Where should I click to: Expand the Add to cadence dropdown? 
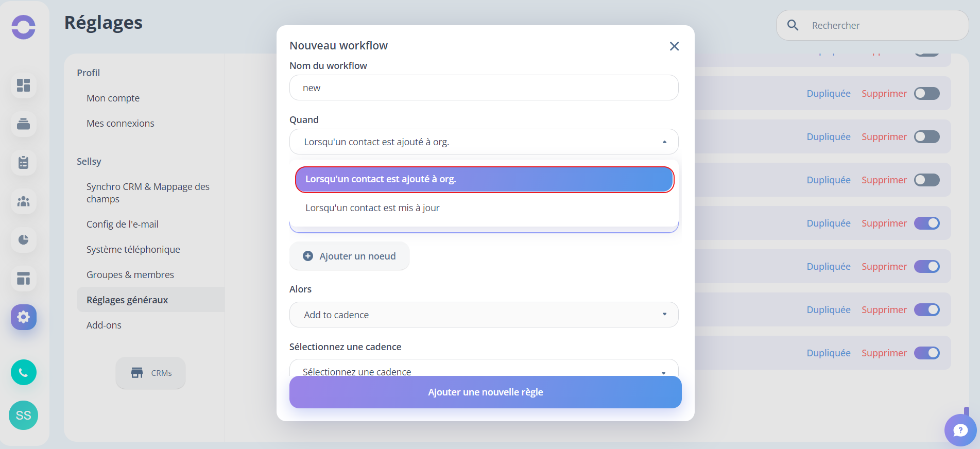coord(484,315)
